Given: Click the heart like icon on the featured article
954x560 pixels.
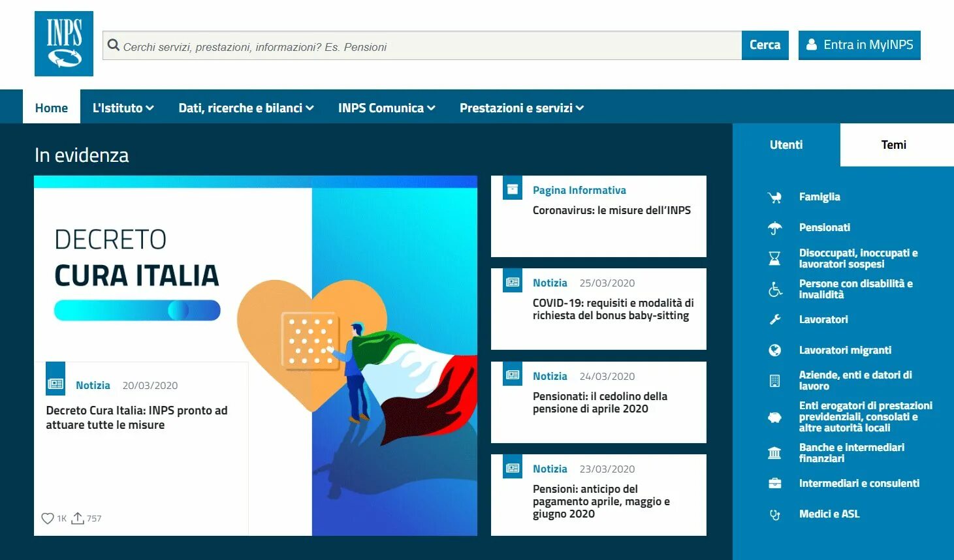Looking at the screenshot, I should point(47,518).
